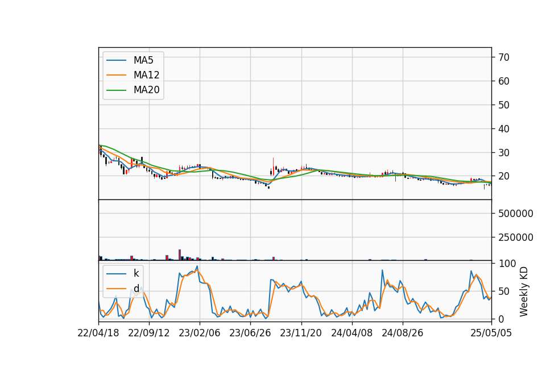Click the volume axis value 250000
Viewport: 546px width, 392px height.
click(516, 237)
